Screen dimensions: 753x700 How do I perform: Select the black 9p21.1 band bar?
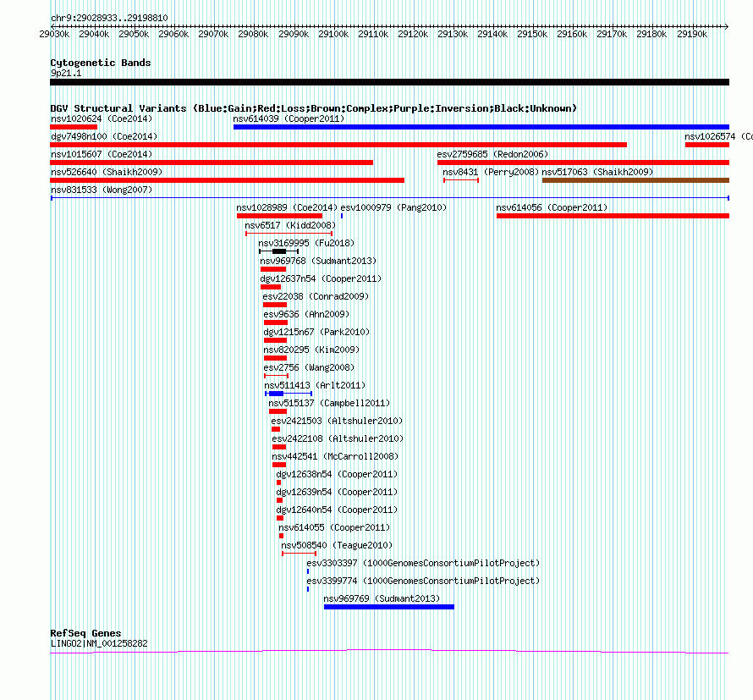(x=389, y=82)
